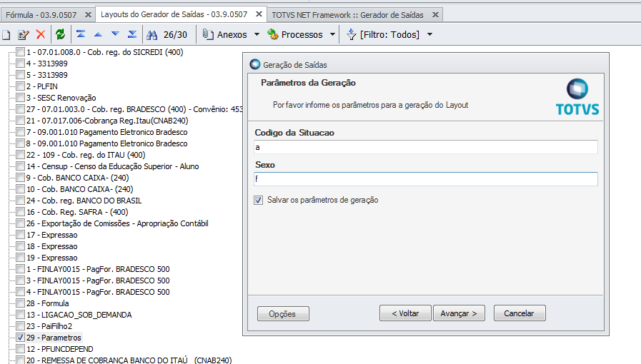
Task: Click the green Refresh icon
Action: 60,34
